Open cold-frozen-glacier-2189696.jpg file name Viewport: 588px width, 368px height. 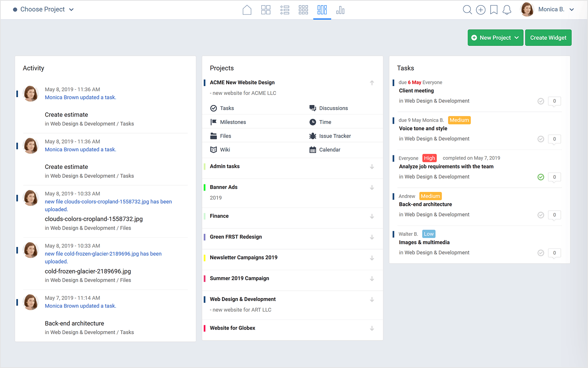coord(88,272)
